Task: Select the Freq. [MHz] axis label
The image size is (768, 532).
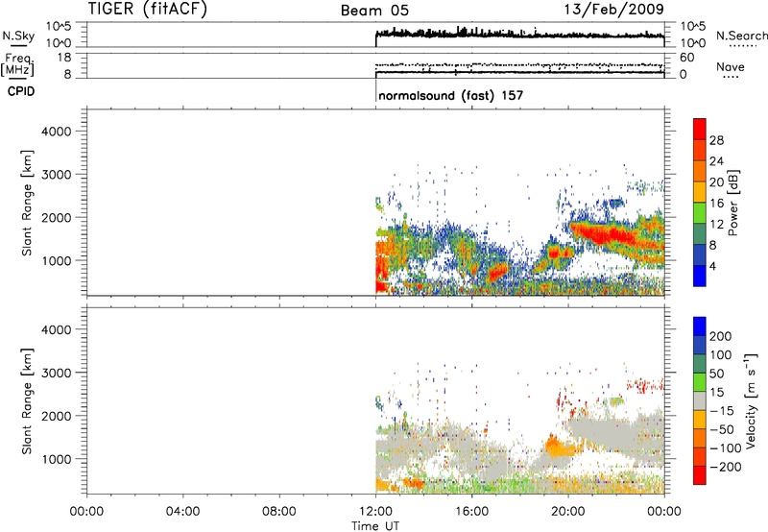Action: tap(17, 64)
